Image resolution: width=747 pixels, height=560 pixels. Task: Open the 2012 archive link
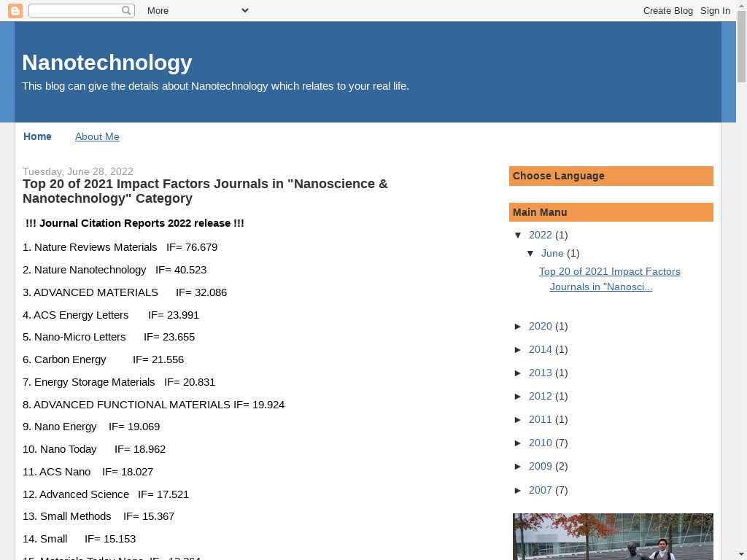point(541,396)
